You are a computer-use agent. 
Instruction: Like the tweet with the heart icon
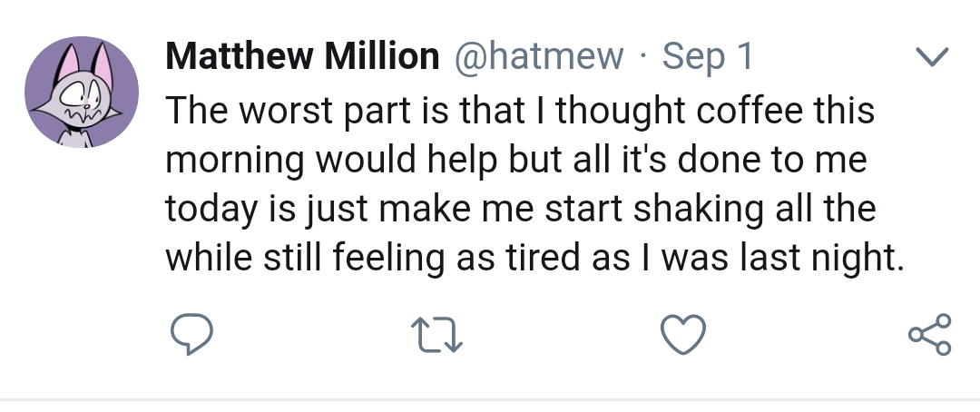[683, 337]
